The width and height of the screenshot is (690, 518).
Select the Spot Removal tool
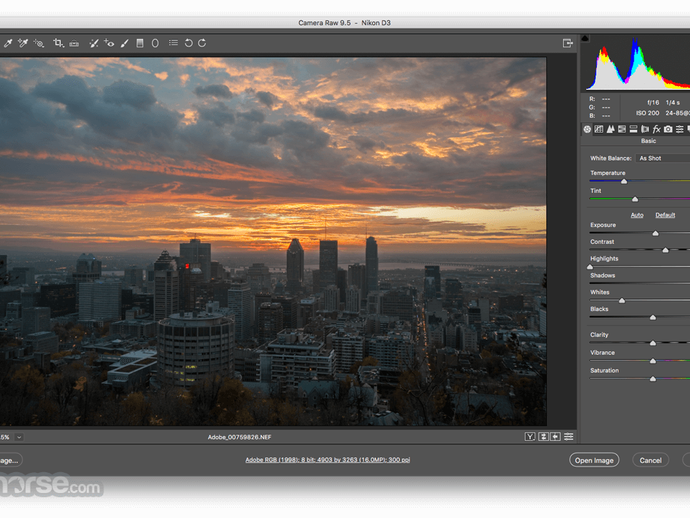coord(93,43)
